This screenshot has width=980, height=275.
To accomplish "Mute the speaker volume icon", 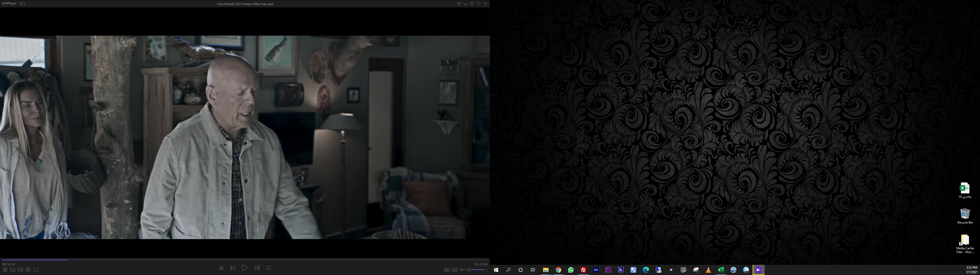I will click(x=469, y=270).
